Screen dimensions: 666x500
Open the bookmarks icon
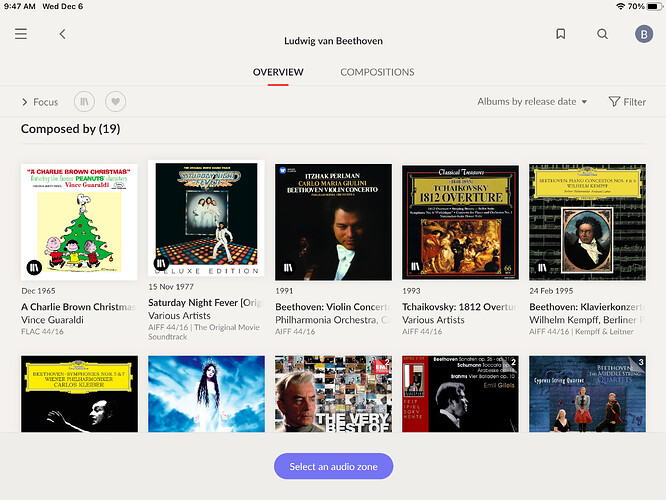click(561, 34)
